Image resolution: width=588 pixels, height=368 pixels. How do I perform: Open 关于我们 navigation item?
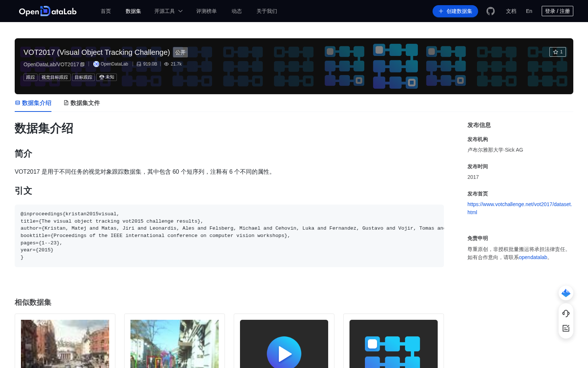(267, 11)
